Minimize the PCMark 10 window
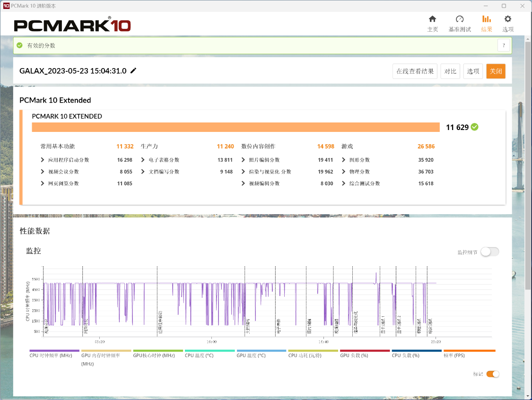This screenshot has width=532, height=400. point(486,6)
